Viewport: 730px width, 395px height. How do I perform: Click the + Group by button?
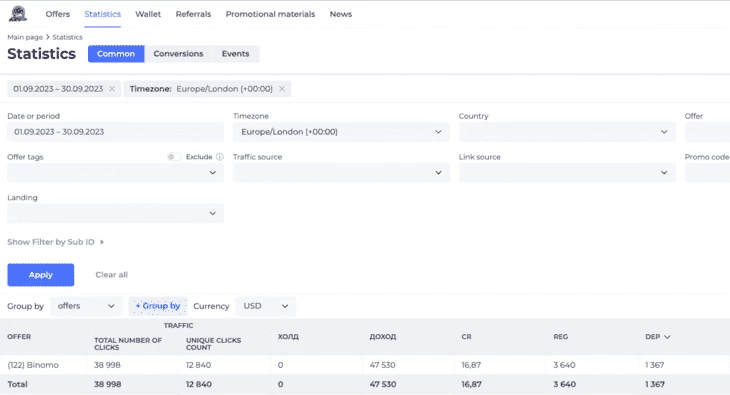point(158,306)
